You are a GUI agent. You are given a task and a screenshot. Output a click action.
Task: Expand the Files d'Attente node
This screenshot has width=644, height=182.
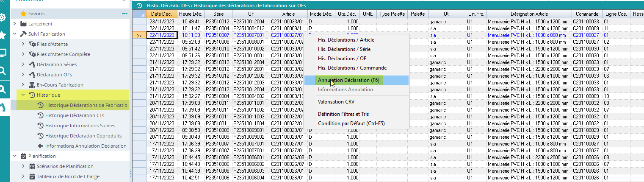pos(23,44)
